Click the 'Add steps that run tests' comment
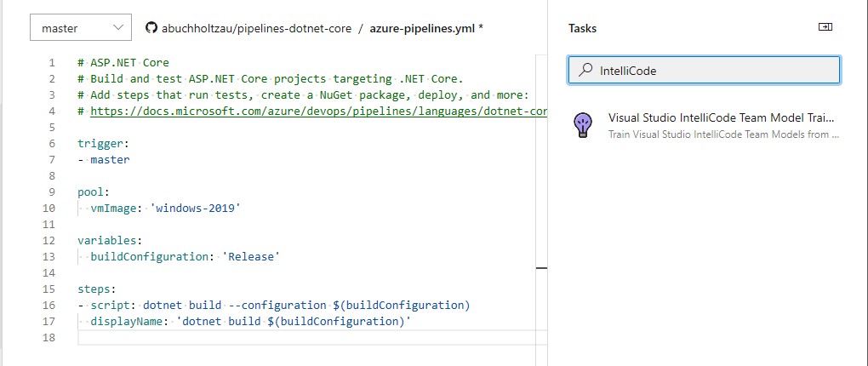This screenshot has height=366, width=868. coord(303,94)
